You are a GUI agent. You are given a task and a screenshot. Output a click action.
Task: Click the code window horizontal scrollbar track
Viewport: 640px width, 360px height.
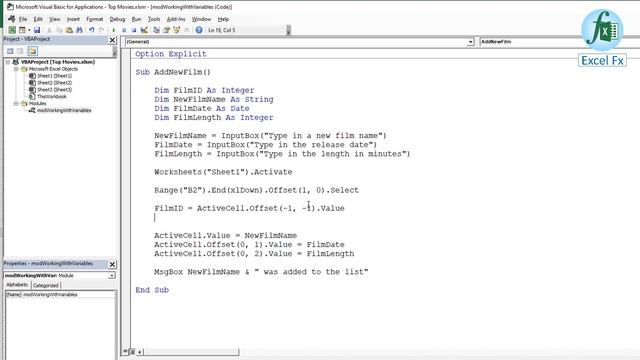click(x=191, y=351)
